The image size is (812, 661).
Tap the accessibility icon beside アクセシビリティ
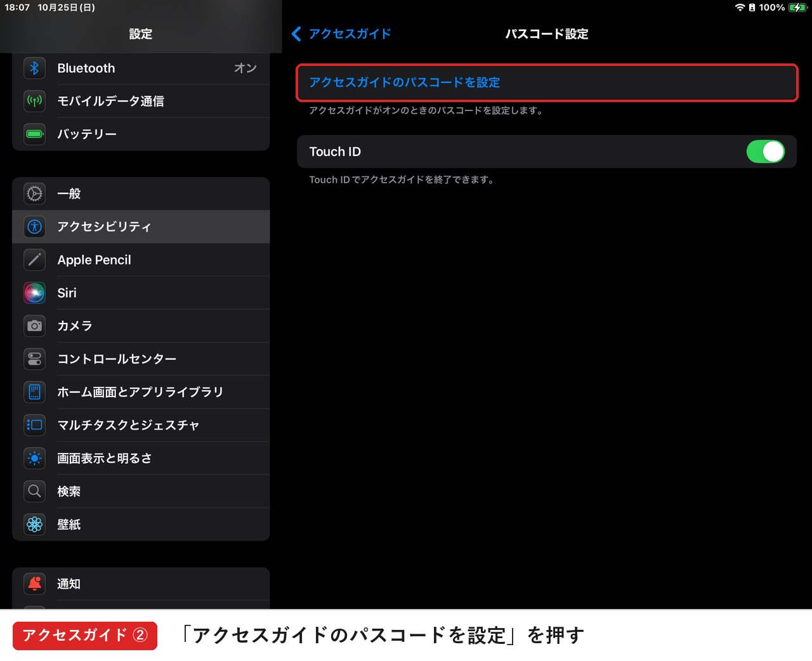pos(35,226)
